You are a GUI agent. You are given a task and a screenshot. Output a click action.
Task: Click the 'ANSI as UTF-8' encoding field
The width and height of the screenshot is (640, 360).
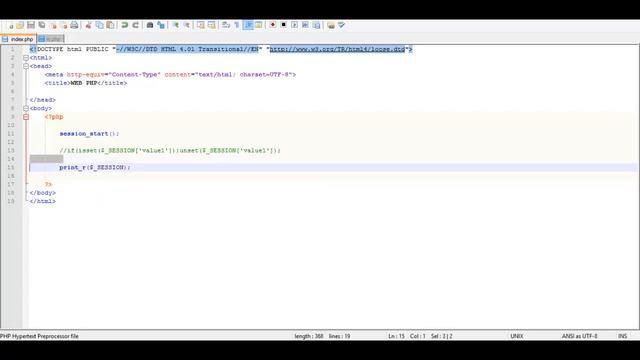click(x=580, y=336)
